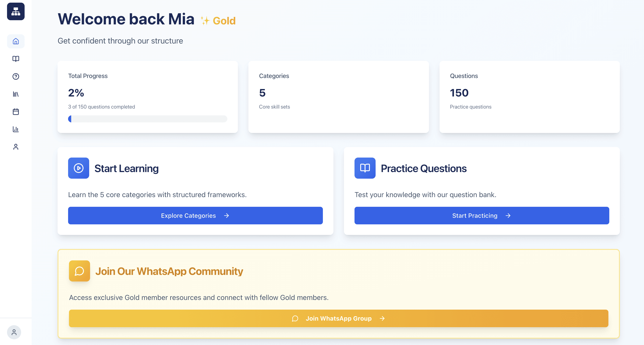
Task: Click the Total Progress bar
Action: point(148,119)
